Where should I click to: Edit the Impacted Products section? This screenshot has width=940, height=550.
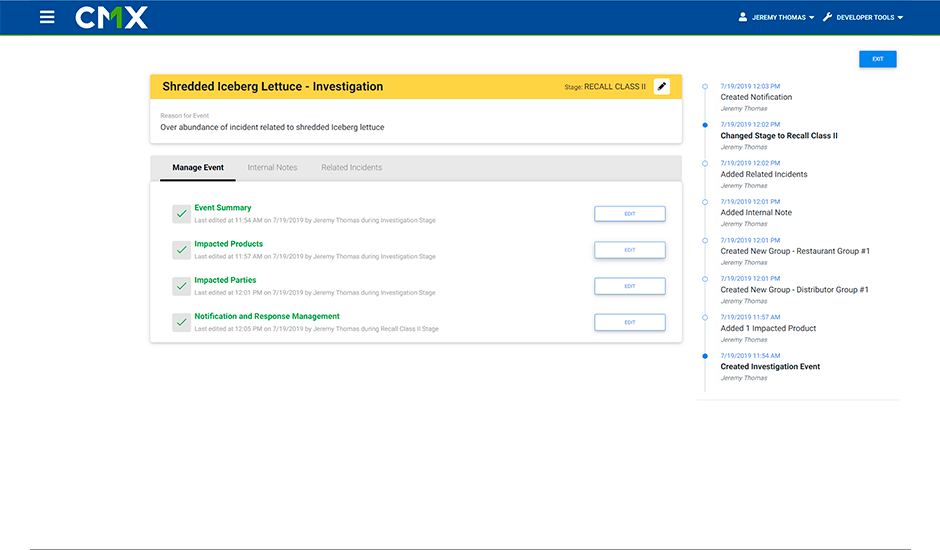(x=629, y=250)
